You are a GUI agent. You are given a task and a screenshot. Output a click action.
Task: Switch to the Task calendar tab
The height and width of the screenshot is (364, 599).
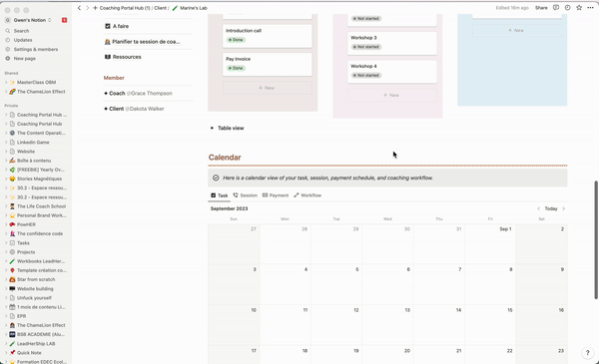click(220, 195)
